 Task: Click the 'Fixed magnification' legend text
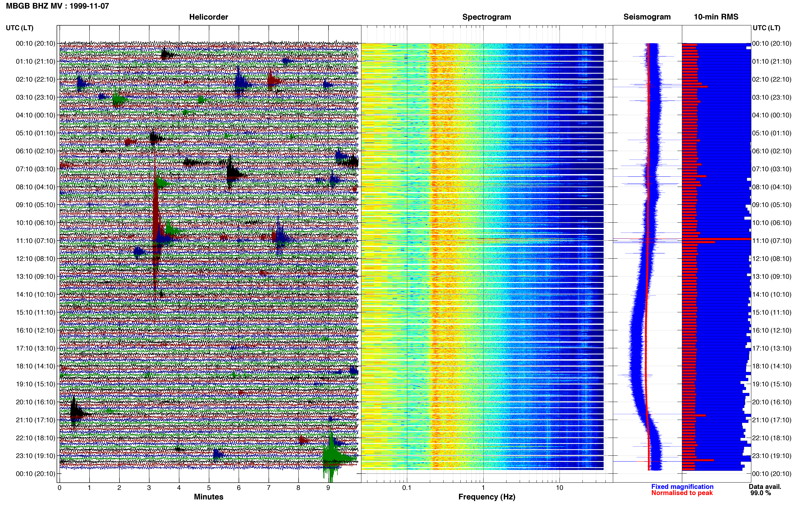click(682, 487)
